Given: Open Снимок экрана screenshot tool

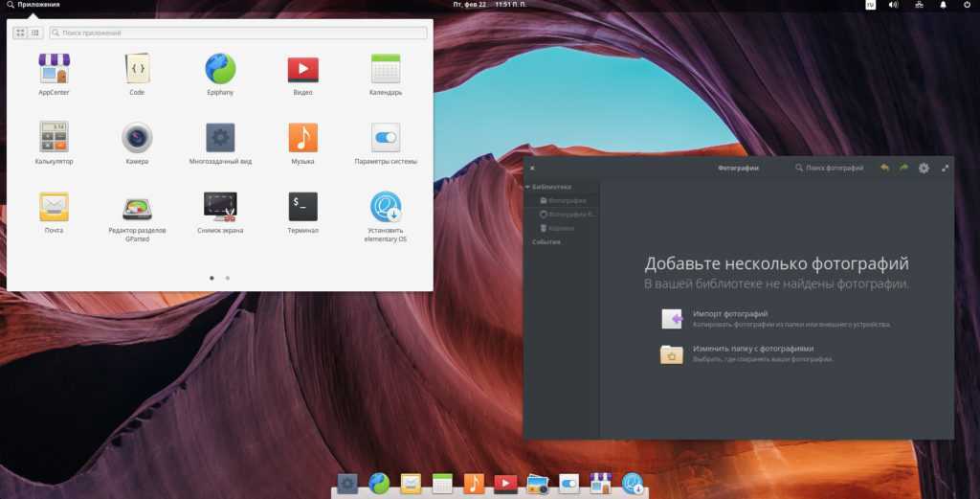Looking at the screenshot, I should tap(220, 207).
